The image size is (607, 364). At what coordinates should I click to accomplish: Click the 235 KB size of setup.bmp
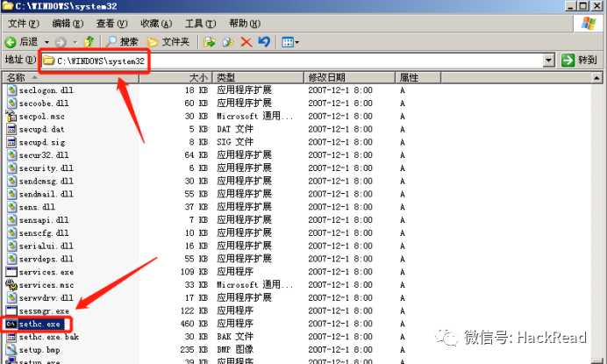point(194,350)
